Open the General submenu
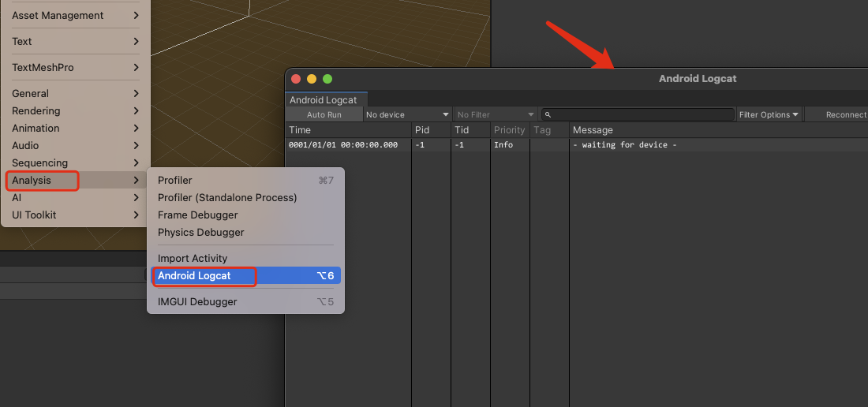 (75, 93)
